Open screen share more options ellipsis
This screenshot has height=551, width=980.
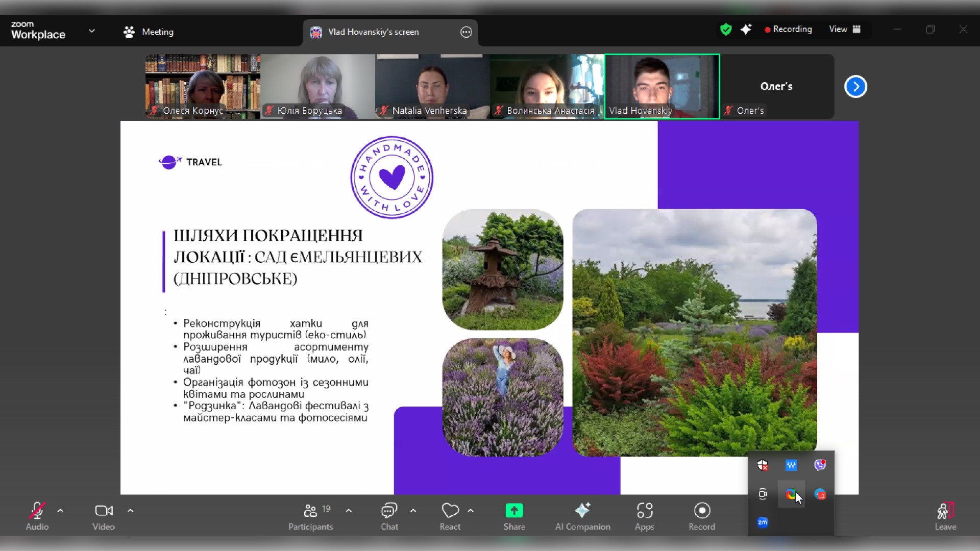pyautogui.click(x=466, y=32)
